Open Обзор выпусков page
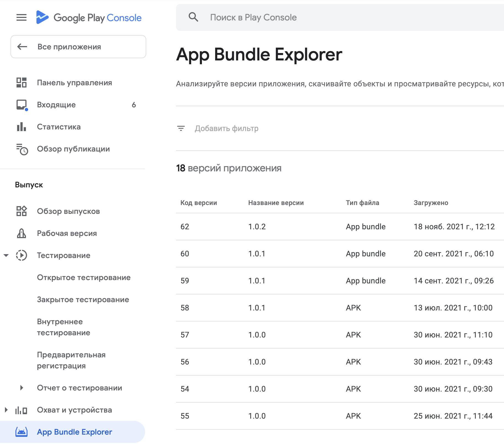504x444 pixels. 68,211
